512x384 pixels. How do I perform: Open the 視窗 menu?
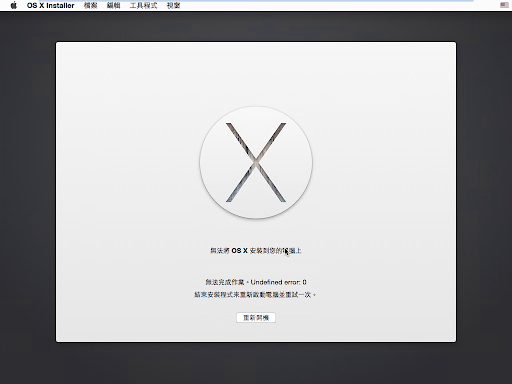[x=173, y=6]
